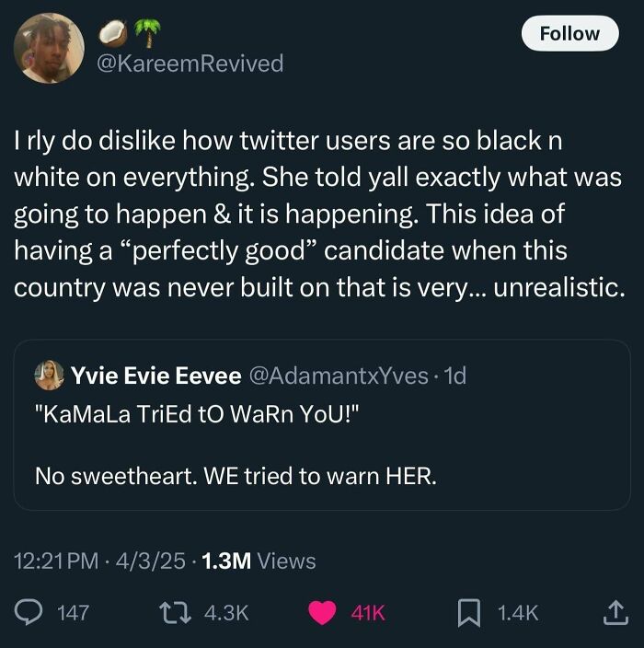The width and height of the screenshot is (644, 648).
Task: Click the 147 replies count
Action: (73, 612)
